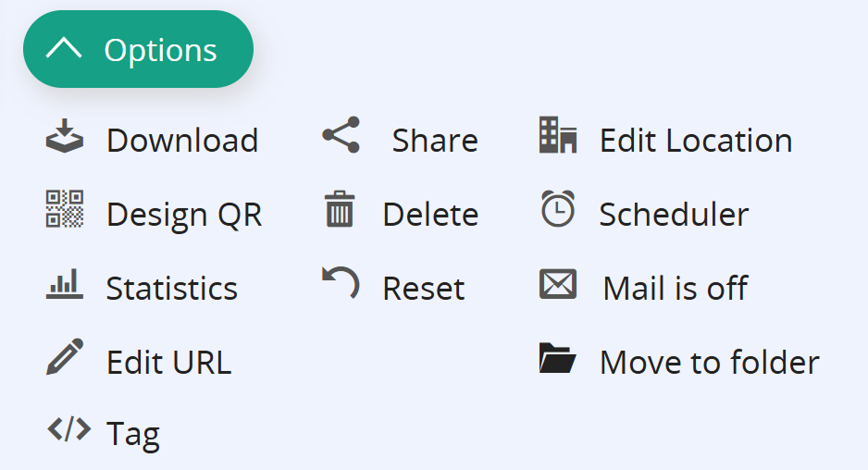Open the Statistics link
Viewport: 868px width, 470px height.
[172, 289]
